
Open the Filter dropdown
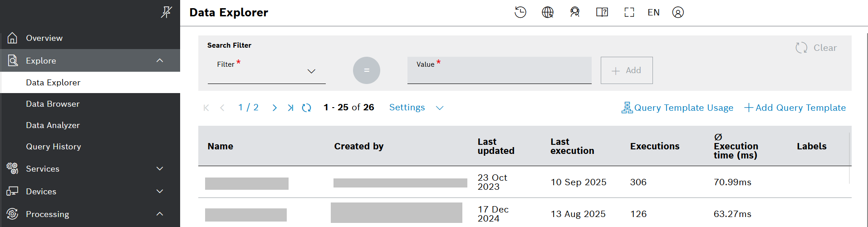pos(266,71)
